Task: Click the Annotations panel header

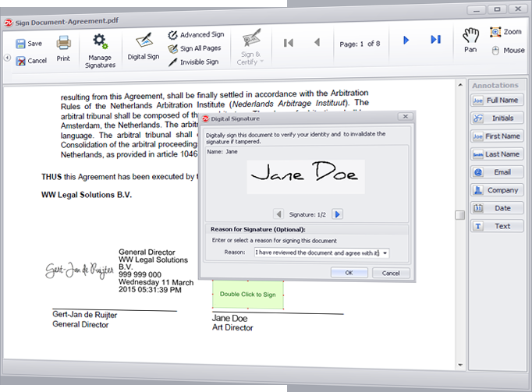Action: [495, 86]
